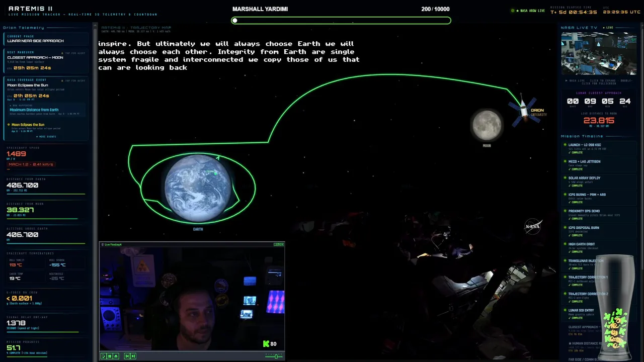The width and height of the screenshot is (644, 362).
Task: Skip to next track in Live Feed player
Action: [x=133, y=356]
